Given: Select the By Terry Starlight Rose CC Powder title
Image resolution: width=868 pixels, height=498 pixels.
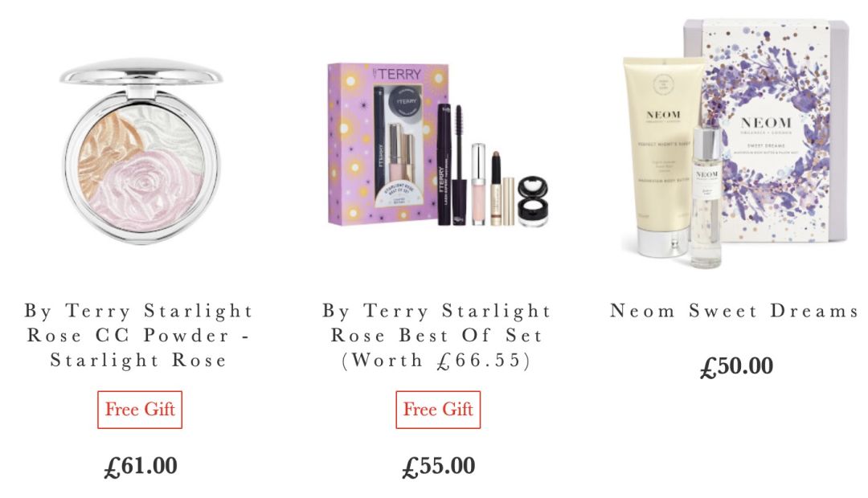Looking at the screenshot, I should [x=139, y=335].
